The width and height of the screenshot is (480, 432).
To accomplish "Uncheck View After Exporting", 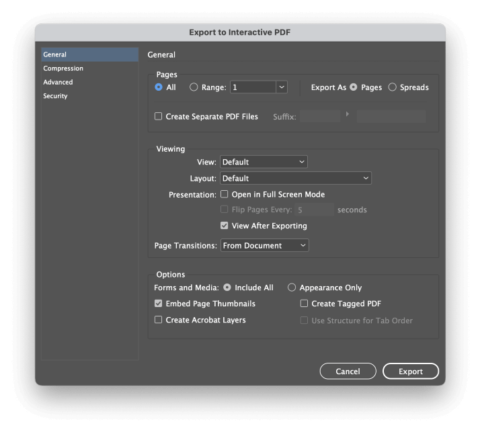I will [224, 226].
